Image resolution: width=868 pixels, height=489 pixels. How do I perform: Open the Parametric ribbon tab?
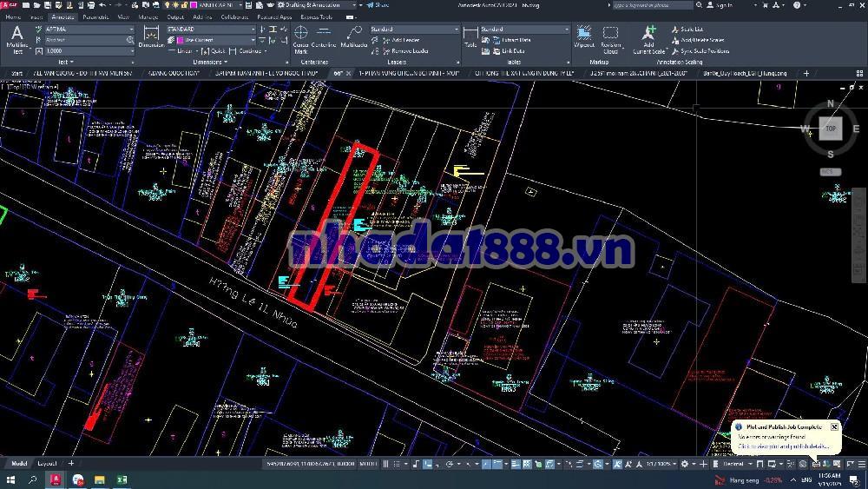(95, 17)
